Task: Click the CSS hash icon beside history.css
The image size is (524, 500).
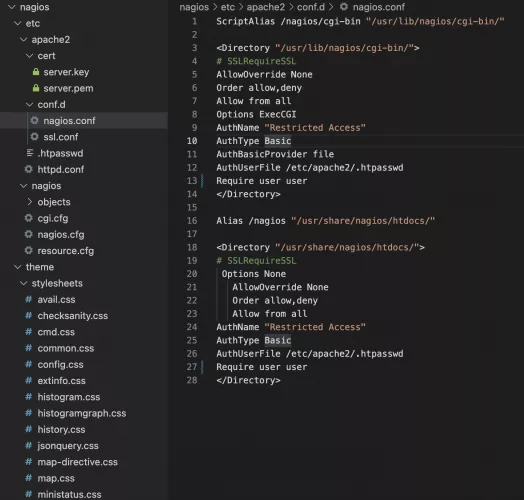Action: [29, 429]
